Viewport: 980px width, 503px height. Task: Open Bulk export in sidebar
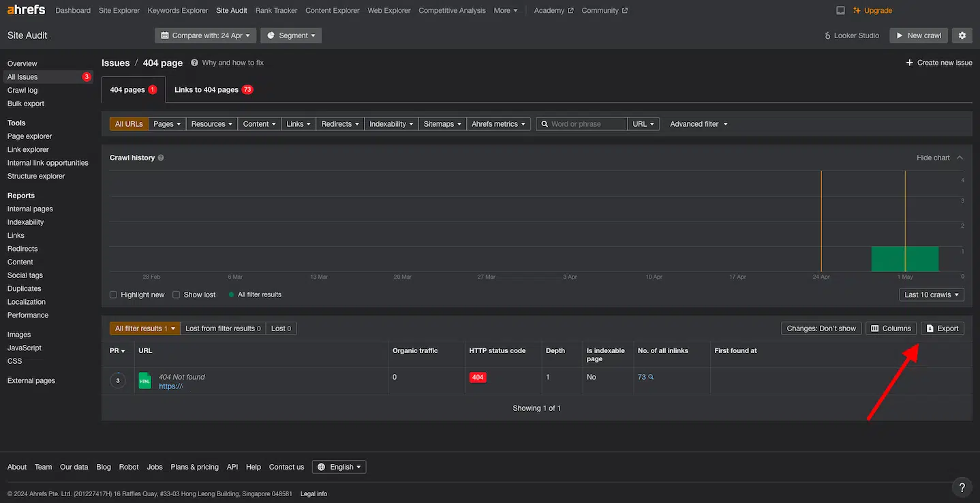[x=25, y=104]
